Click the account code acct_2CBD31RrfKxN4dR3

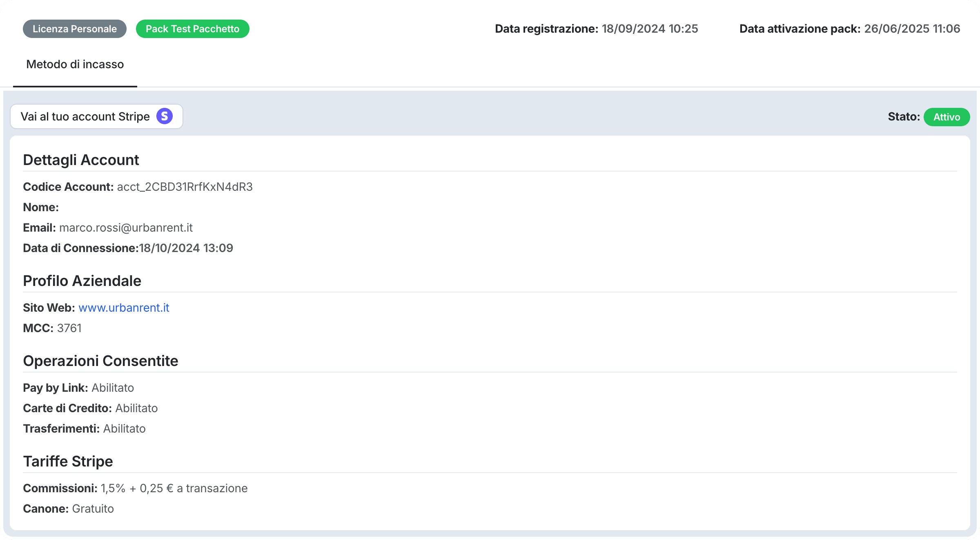tap(185, 187)
